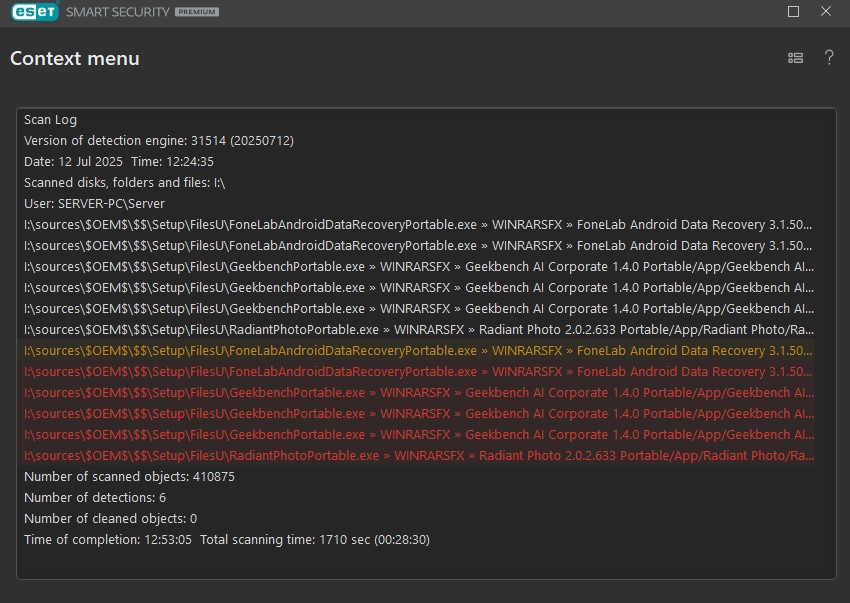This screenshot has height=603, width=850.
Task: Click the "User: SERVER-PC\Server" line
Action: 94,204
